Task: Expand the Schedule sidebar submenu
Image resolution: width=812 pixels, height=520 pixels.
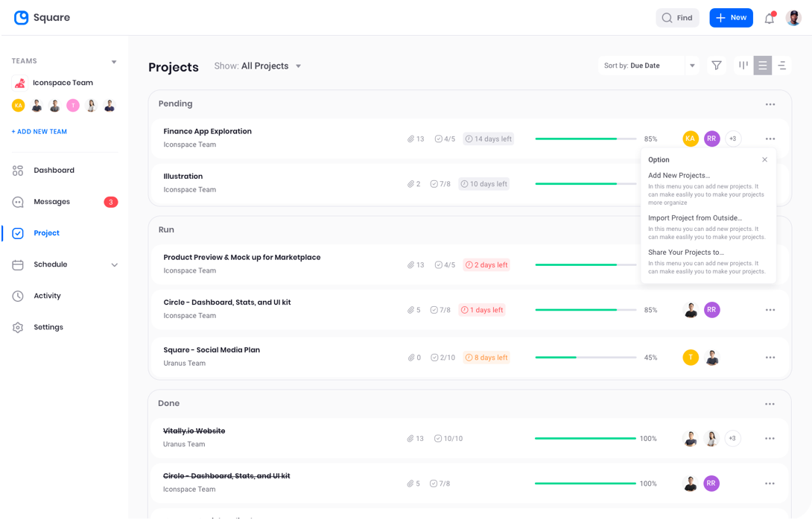Action: click(114, 264)
